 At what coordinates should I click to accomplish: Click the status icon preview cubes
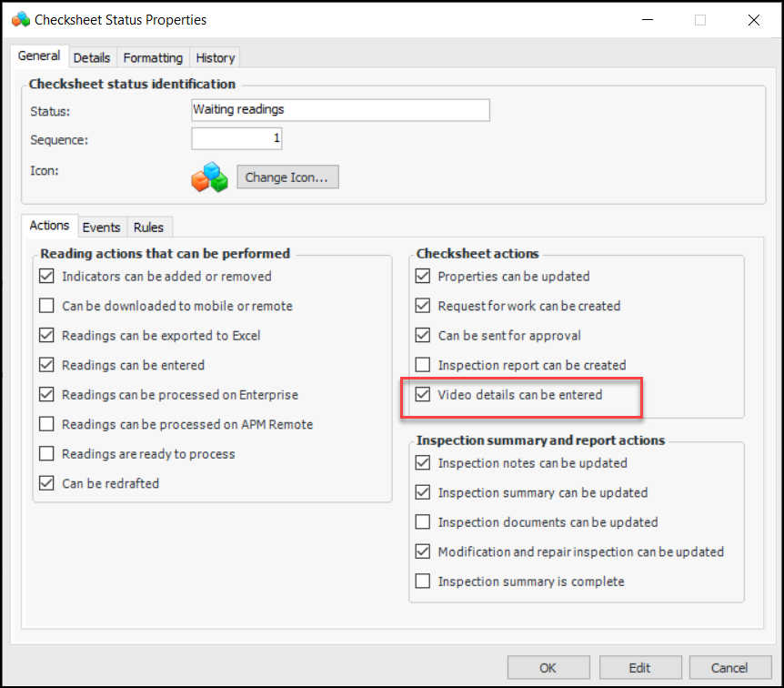coord(209,177)
